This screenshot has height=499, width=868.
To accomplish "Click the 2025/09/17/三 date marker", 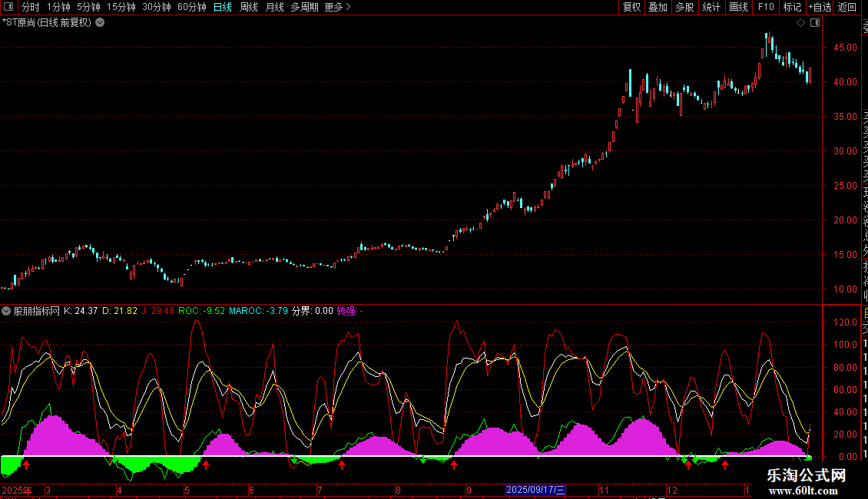I will click(x=535, y=490).
